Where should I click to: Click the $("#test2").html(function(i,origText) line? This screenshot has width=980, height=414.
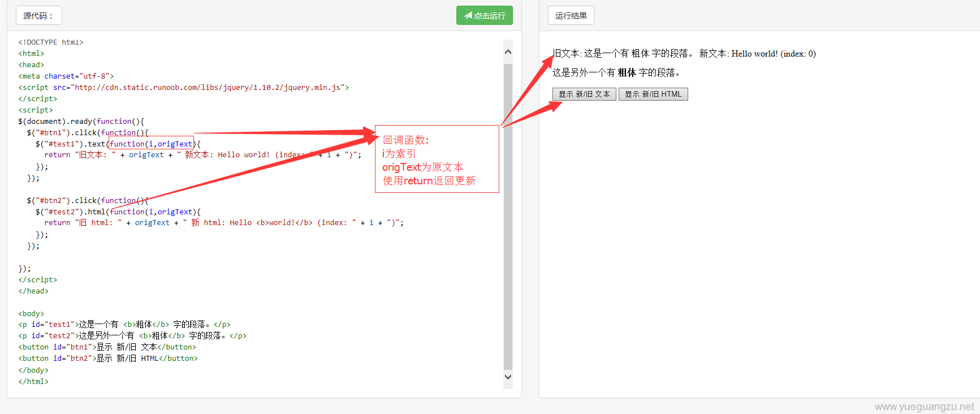(x=118, y=212)
